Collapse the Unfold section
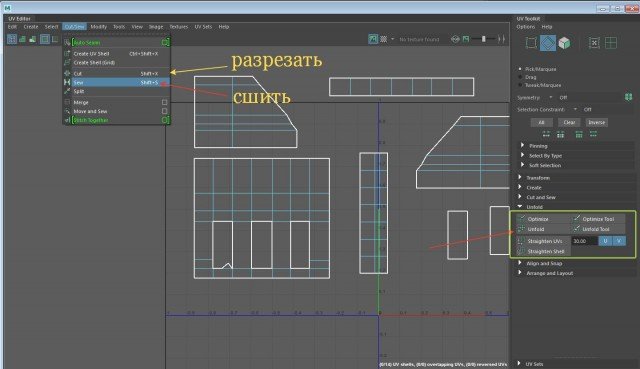 tap(520, 207)
